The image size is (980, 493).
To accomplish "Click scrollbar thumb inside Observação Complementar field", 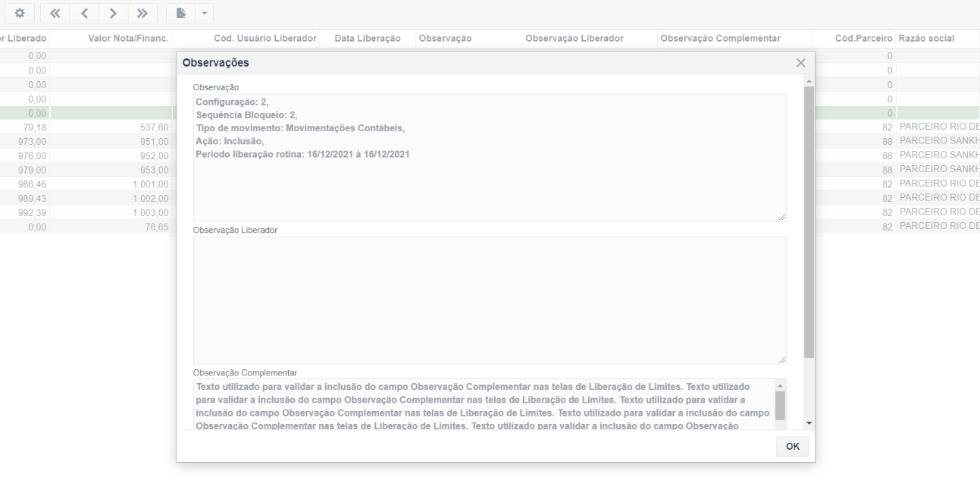I will point(780,405).
